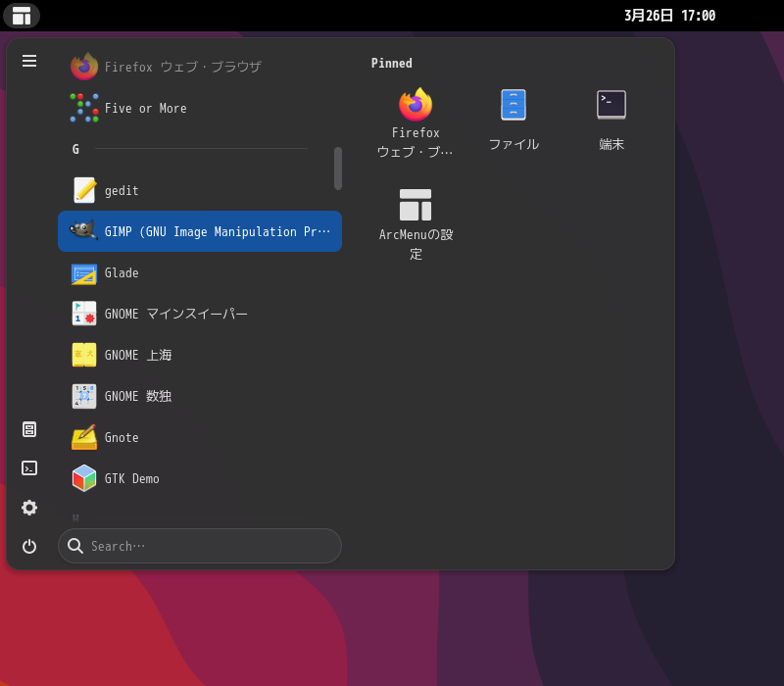Open pinned ファイル file cabinet icon

[514, 105]
